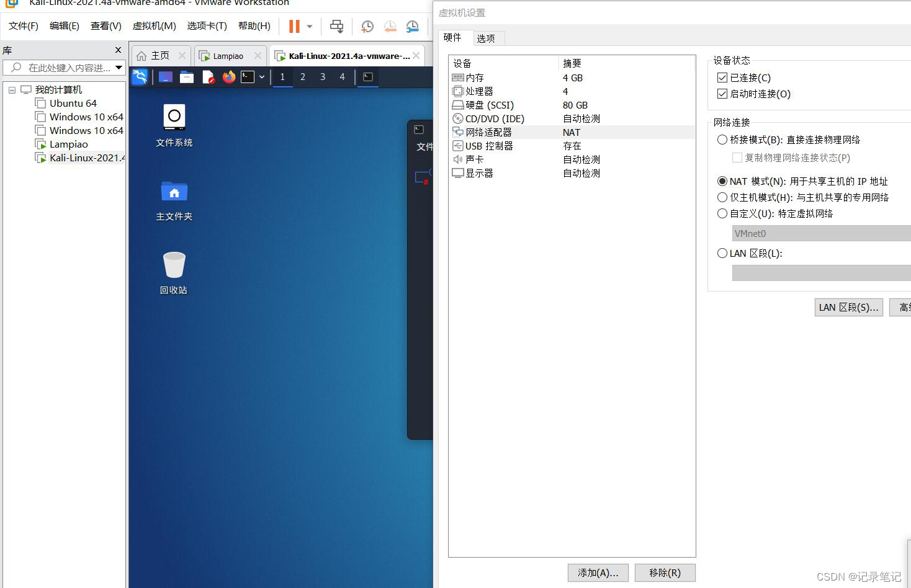Select the CD/DVD (IDE) device

571,118
